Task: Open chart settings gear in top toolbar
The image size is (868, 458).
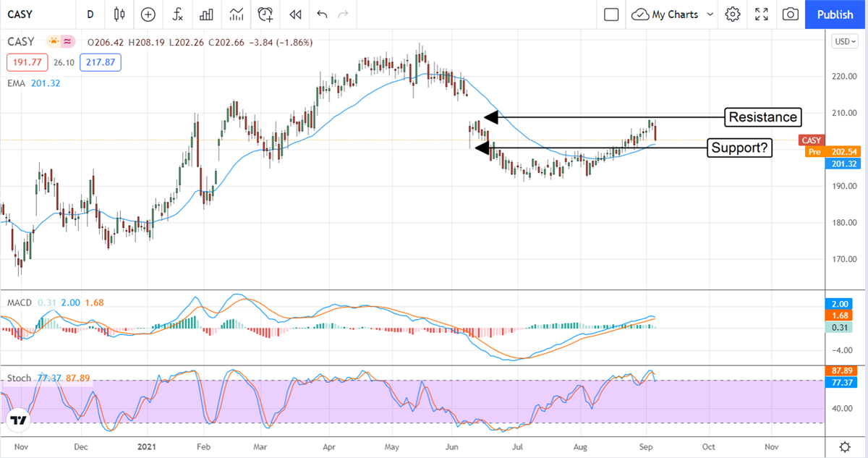Action: (x=733, y=14)
